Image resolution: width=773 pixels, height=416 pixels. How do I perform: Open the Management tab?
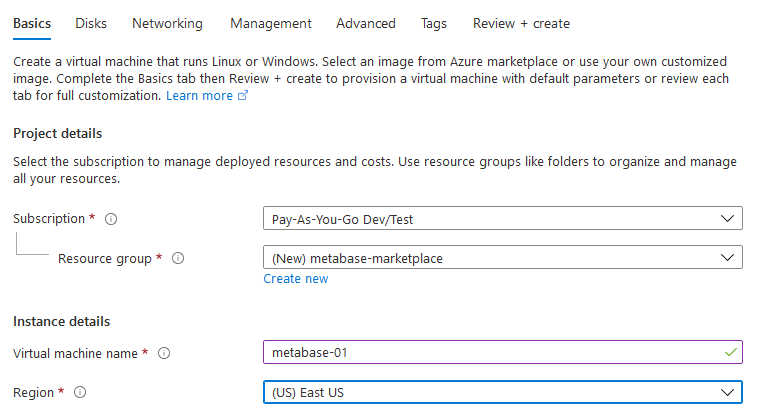(x=271, y=24)
